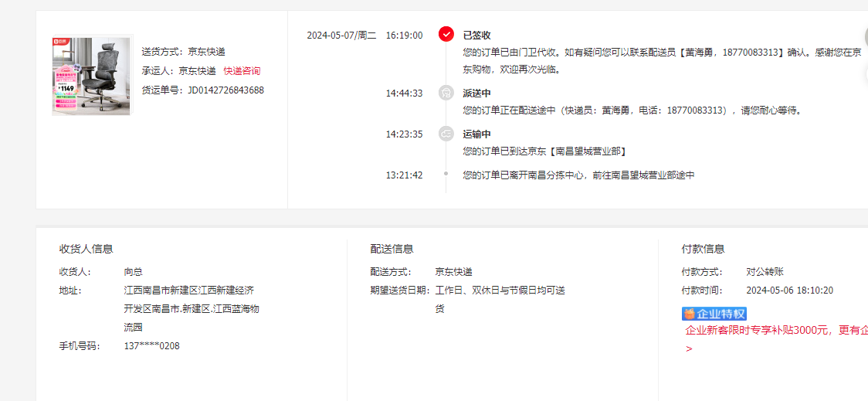Click the gray dot beside 13:21:42

point(446,173)
